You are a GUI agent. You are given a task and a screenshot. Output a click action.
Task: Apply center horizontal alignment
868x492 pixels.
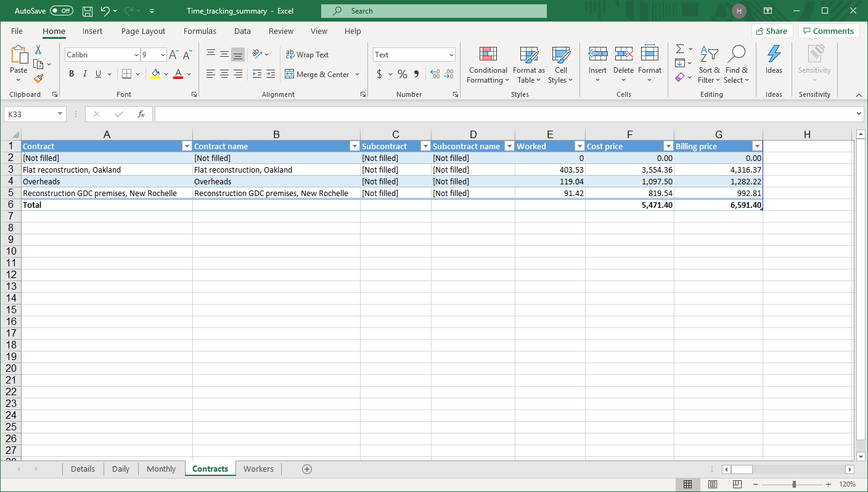pos(224,74)
